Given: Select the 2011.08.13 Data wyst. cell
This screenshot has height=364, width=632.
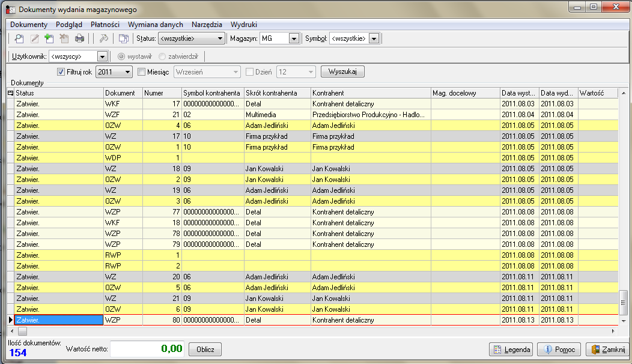Looking at the screenshot, I should pos(520,320).
